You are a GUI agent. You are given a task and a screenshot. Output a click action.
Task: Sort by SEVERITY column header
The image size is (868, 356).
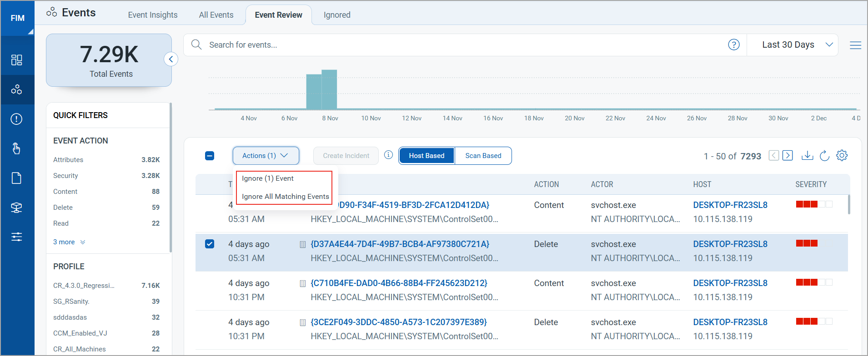coord(811,184)
